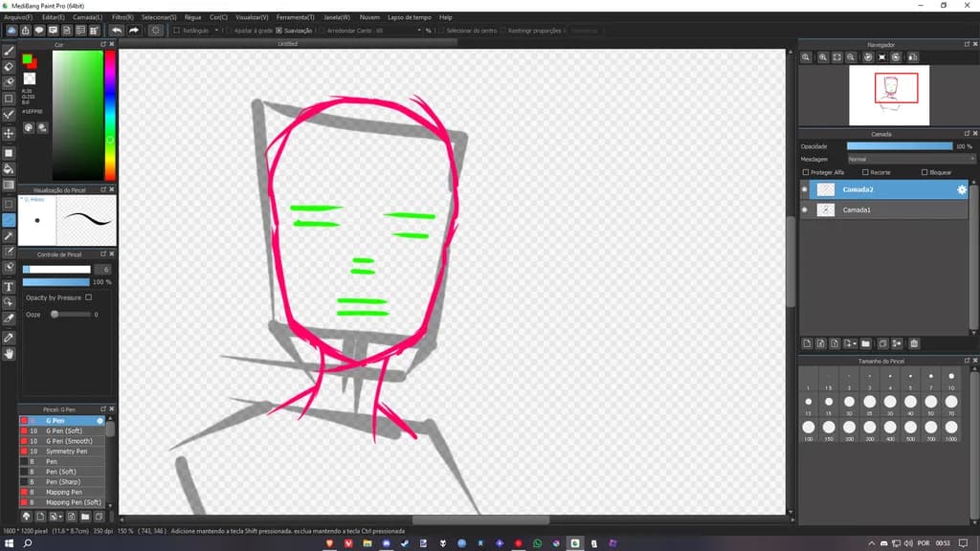Fit canvas to window in Navigator

tap(836, 57)
